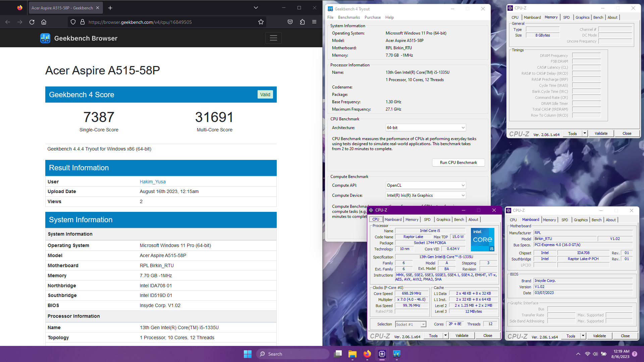Open the Hakim_Yusa user link
Screen dimensions: 644x362
point(153,182)
